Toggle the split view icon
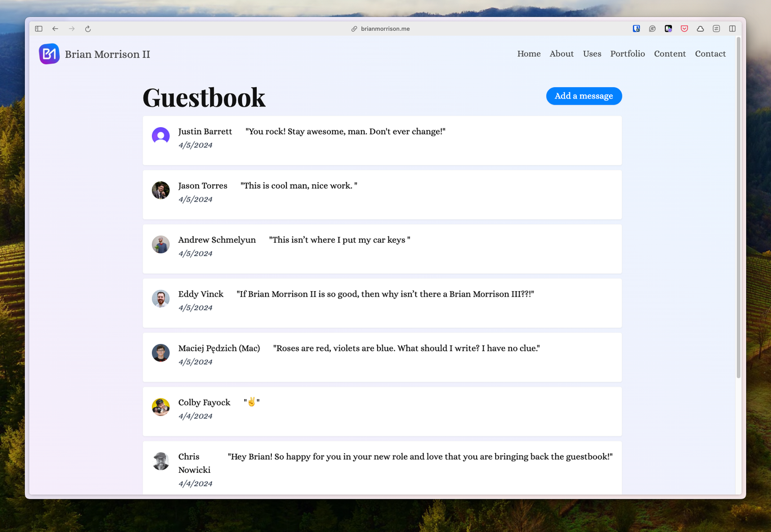 tap(732, 29)
